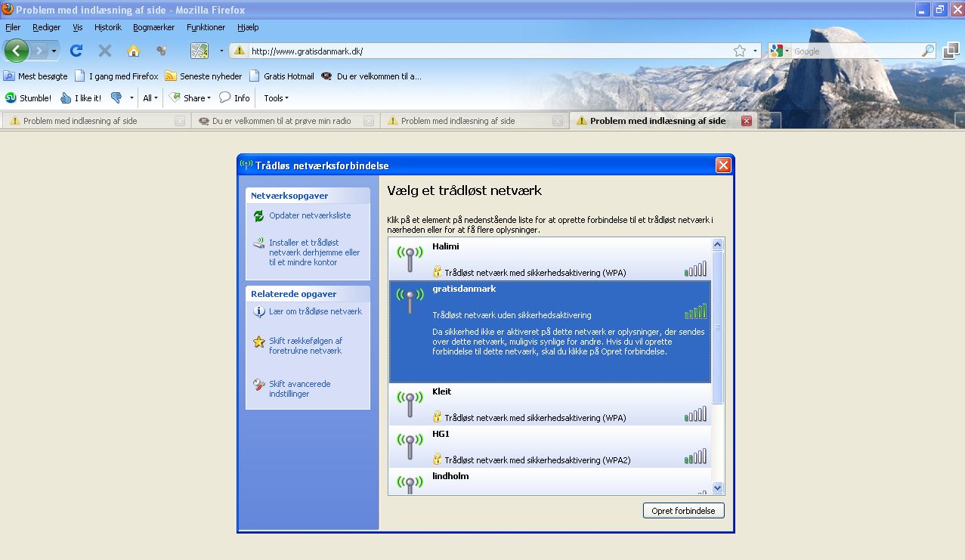The width and height of the screenshot is (965, 560).
Task: Click the network list down scroll arrow
Action: coord(718,488)
